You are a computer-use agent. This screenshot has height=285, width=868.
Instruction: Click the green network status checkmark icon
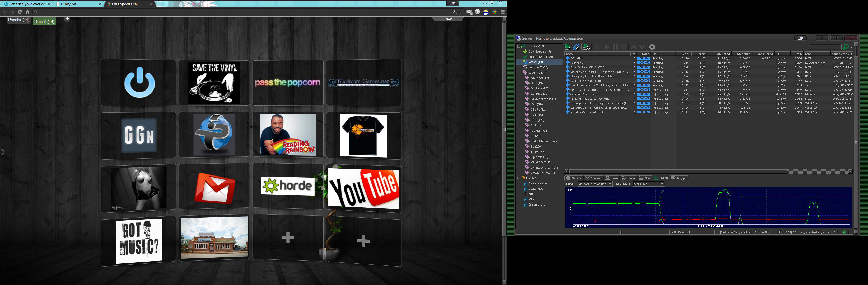[844, 232]
